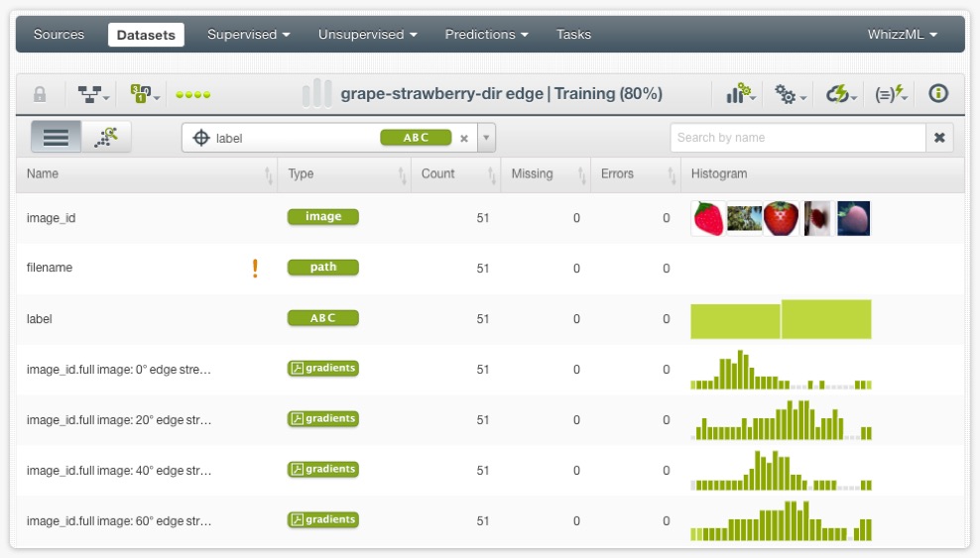Screen dimensions: 980x558
Task: Click the filename warning exclamation icon
Action: (255, 269)
